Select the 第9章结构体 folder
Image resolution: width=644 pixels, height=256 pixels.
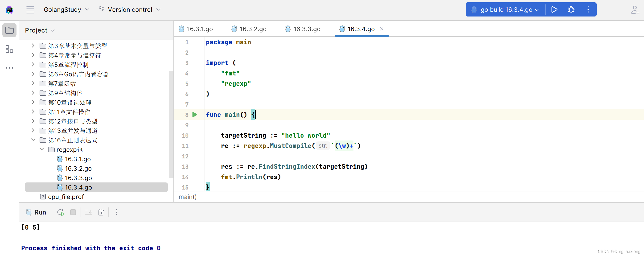[65, 93]
